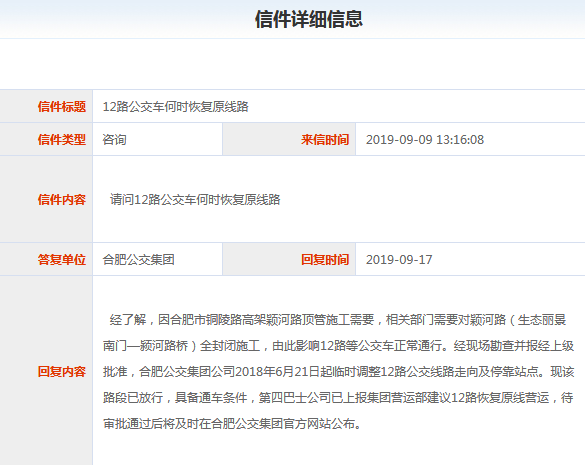Select the 回复内容 label cell
This screenshot has width=585, height=465.
(46, 371)
